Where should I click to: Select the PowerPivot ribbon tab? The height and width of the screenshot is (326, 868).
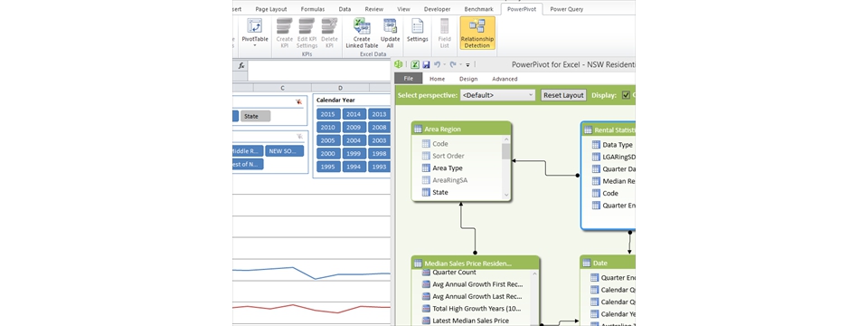[521, 9]
